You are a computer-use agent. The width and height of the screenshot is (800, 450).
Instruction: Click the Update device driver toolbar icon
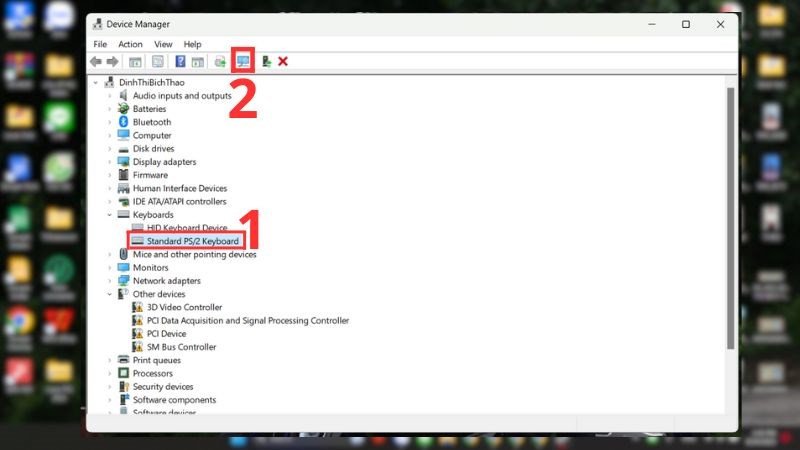[219, 62]
